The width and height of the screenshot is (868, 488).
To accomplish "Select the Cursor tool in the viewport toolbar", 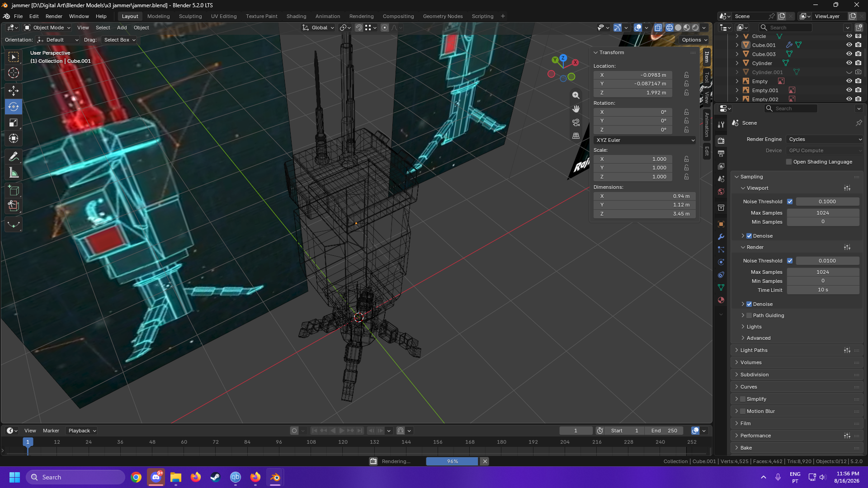I will tap(14, 73).
